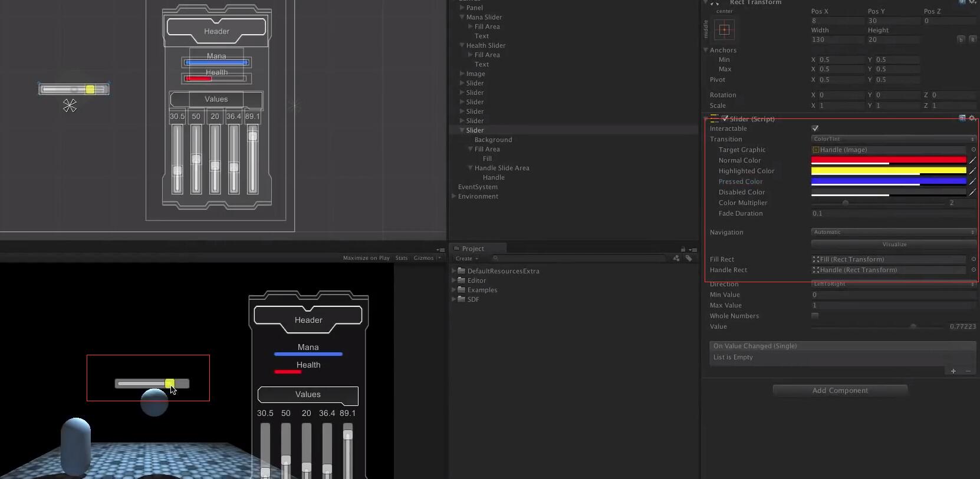This screenshot has height=479, width=980.
Task: Open the Transition ColorTint dropdown
Action: (x=893, y=139)
